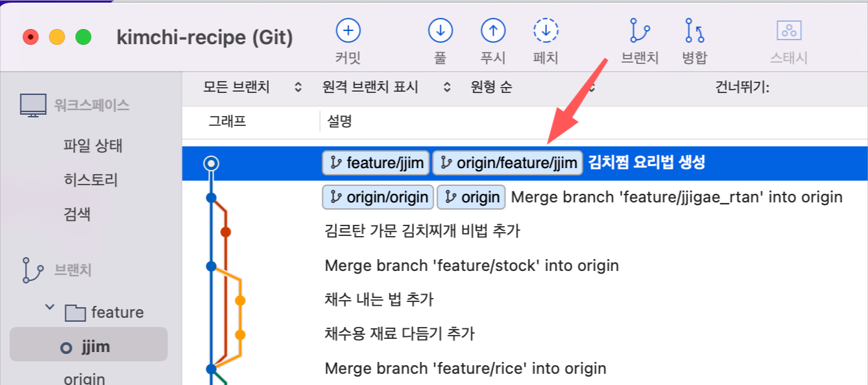Click the origin branch tag on merge commit
Image resolution: width=868 pixels, height=385 pixels.
point(471,197)
